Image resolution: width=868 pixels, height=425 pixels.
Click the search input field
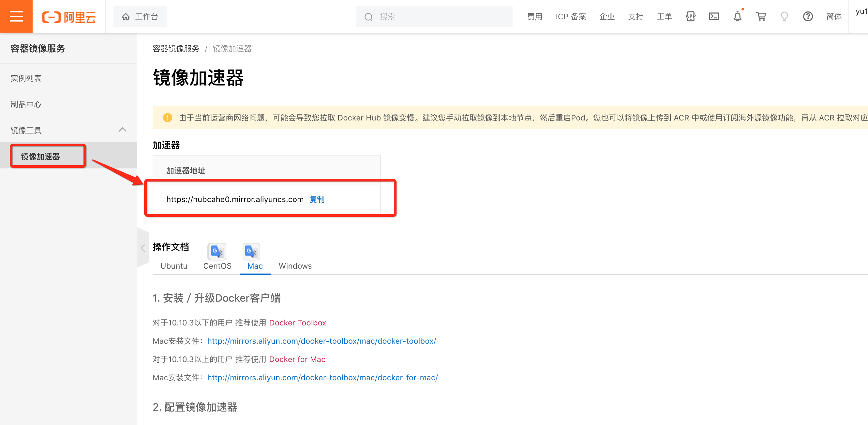click(x=434, y=17)
